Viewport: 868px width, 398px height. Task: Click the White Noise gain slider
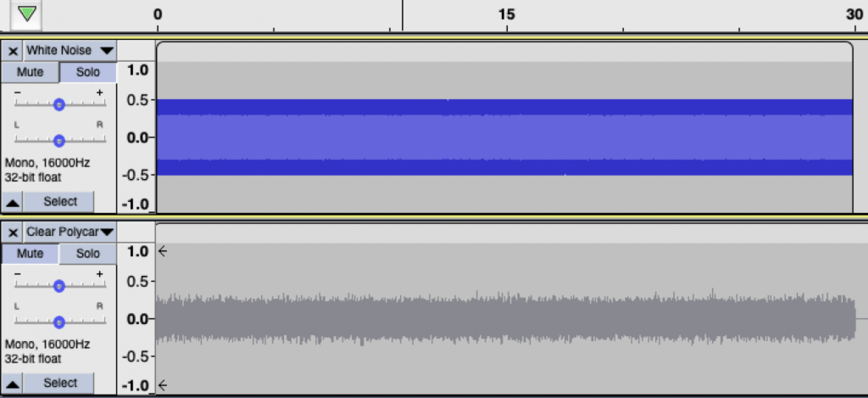59,104
